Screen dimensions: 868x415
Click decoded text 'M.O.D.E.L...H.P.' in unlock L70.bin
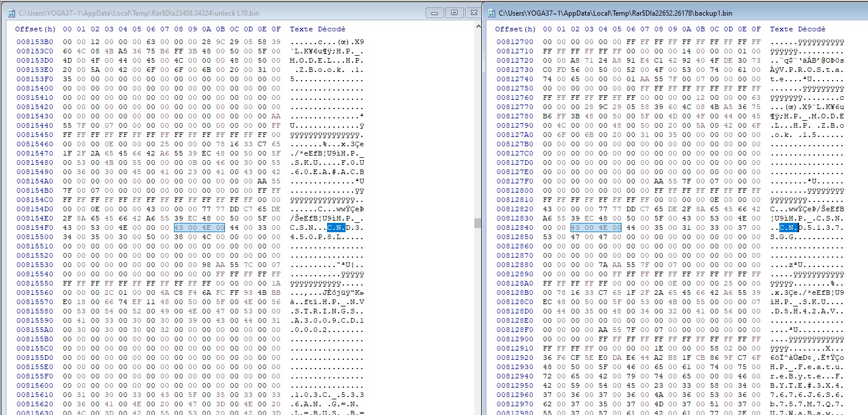pos(327,60)
